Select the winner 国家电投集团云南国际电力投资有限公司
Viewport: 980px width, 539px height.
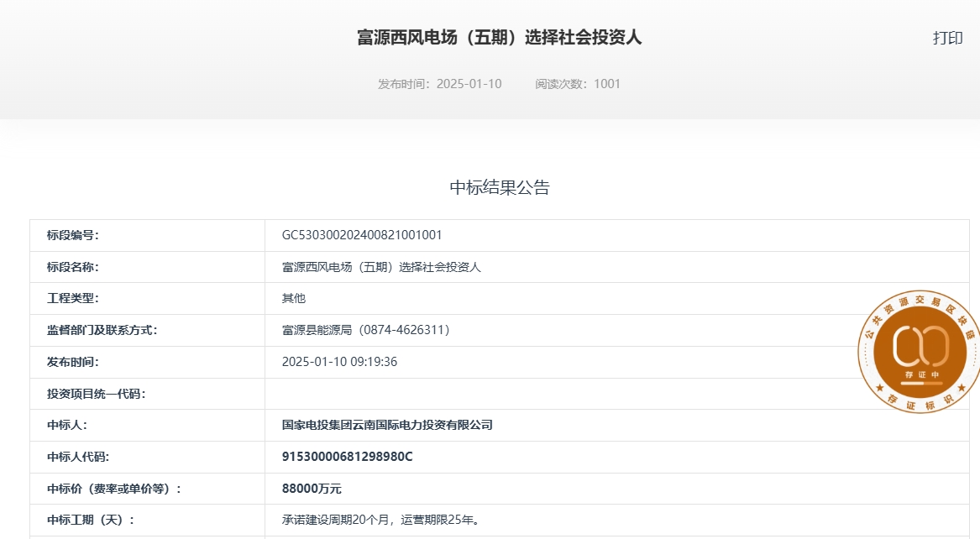pos(387,426)
